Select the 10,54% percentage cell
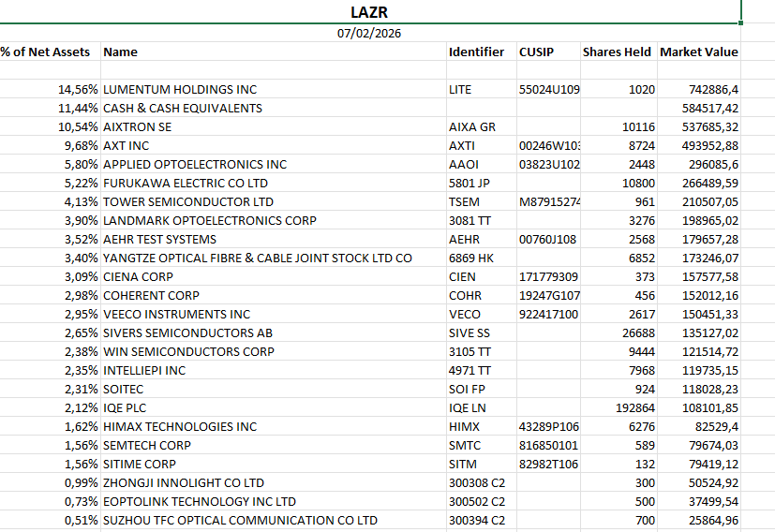The width and height of the screenshot is (775, 532). coord(50,127)
